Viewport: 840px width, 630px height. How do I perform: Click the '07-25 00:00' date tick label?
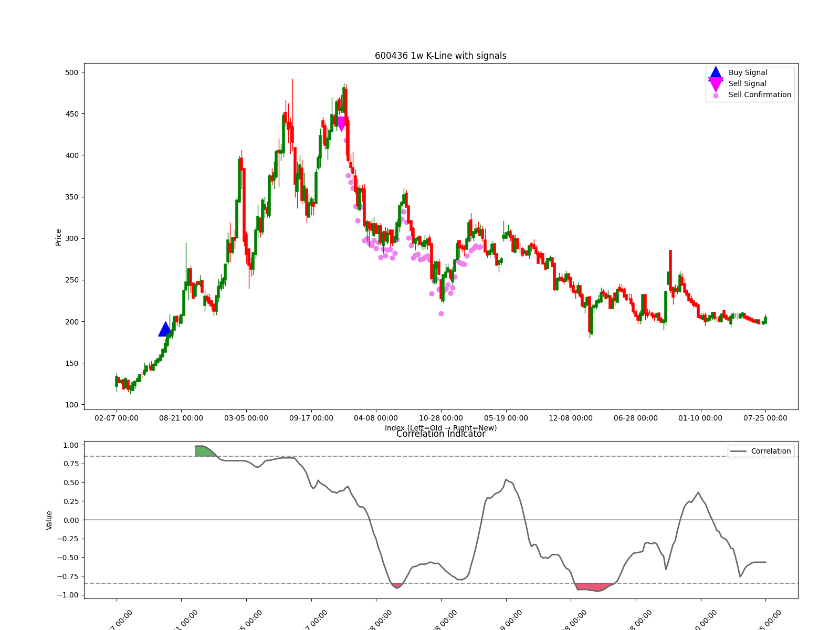click(x=765, y=418)
